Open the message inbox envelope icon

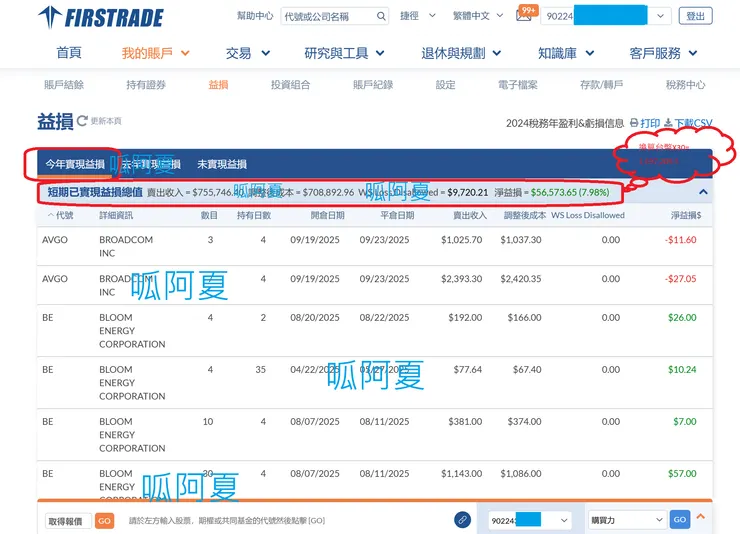[523, 16]
